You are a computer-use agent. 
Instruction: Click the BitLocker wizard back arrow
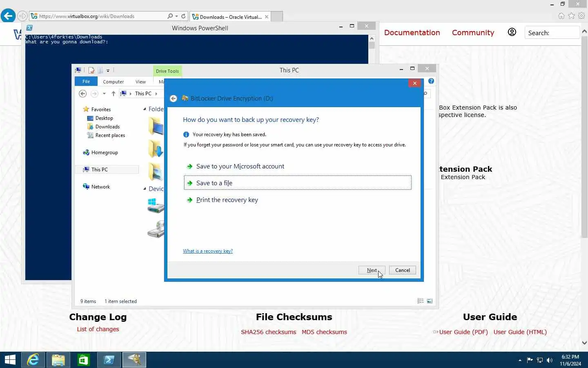tap(174, 99)
